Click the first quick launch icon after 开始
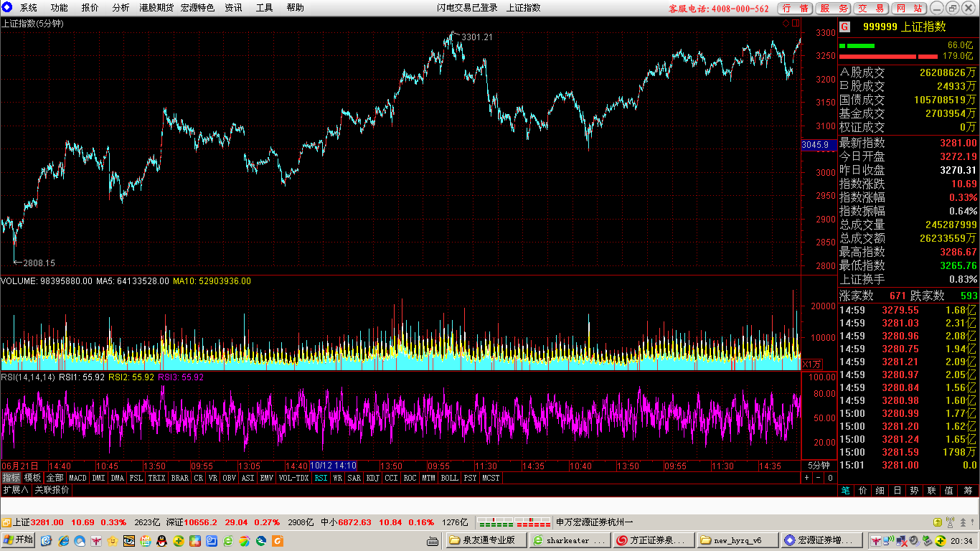Screen dimensions: 980x551 click(x=47, y=540)
